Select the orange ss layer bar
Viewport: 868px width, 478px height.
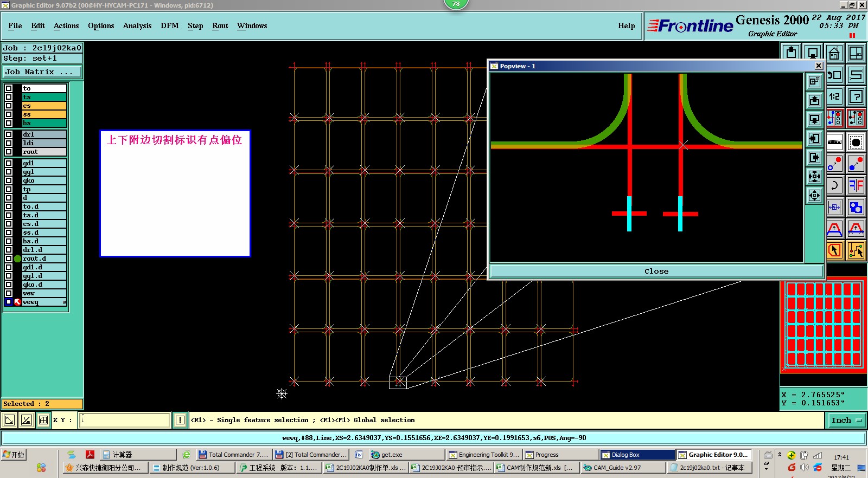click(x=44, y=114)
